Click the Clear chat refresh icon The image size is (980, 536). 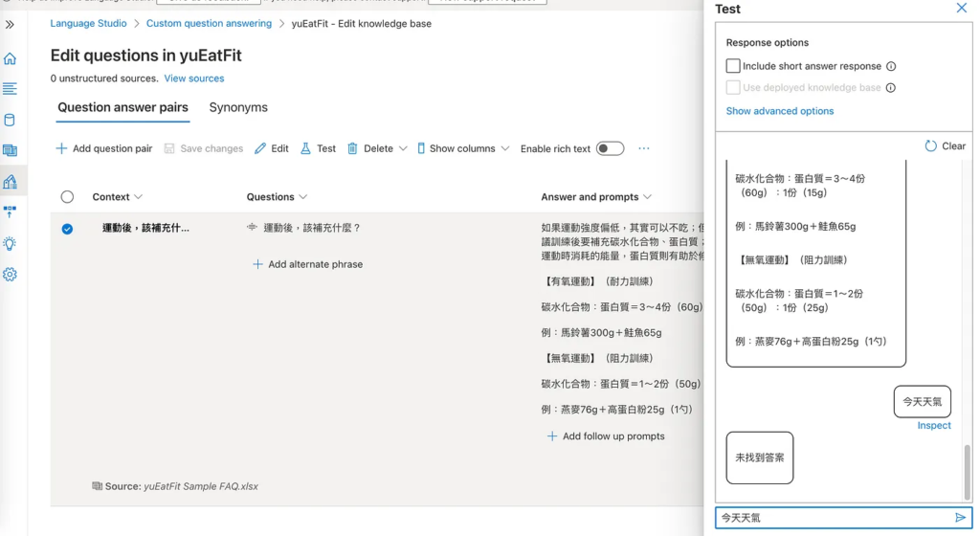click(930, 146)
